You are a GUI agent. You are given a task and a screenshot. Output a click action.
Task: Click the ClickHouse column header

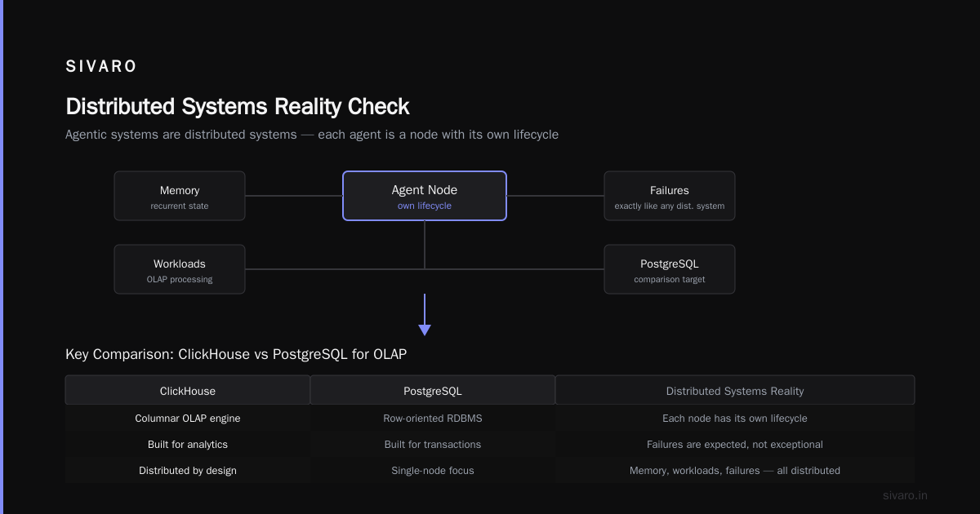188,390
